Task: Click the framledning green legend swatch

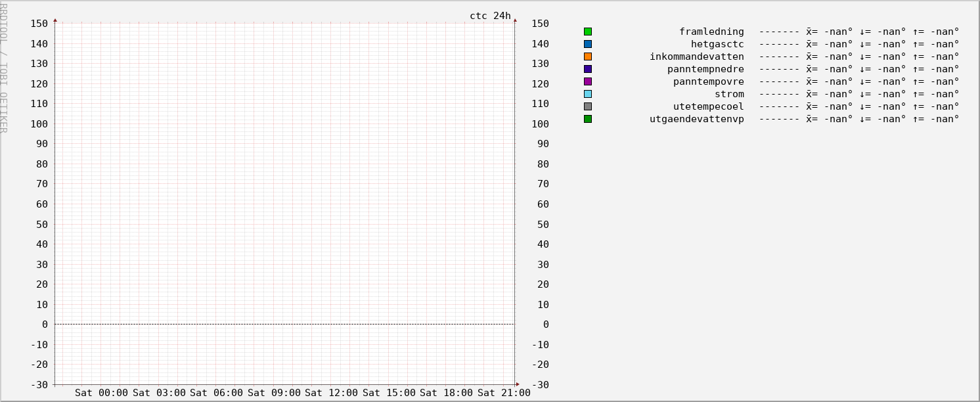Action: [x=588, y=32]
